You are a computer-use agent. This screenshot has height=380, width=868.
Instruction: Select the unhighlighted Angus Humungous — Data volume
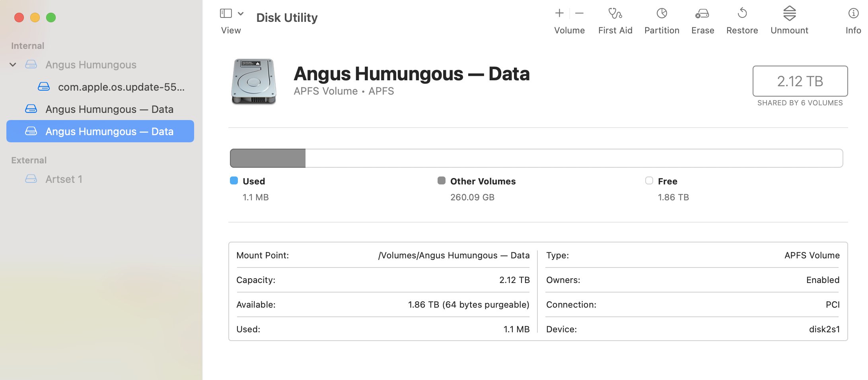100,109
